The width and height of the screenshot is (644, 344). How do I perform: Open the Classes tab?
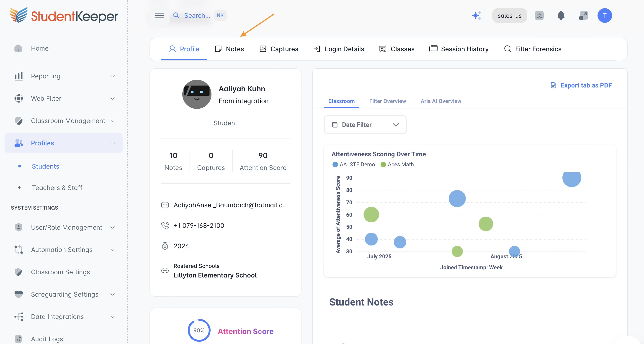point(397,49)
